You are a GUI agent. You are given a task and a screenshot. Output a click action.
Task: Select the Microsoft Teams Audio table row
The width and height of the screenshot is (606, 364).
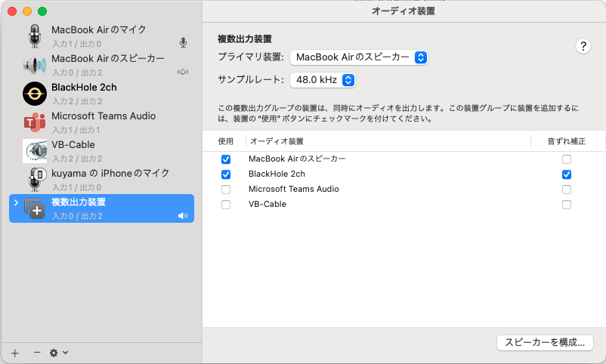pos(403,190)
